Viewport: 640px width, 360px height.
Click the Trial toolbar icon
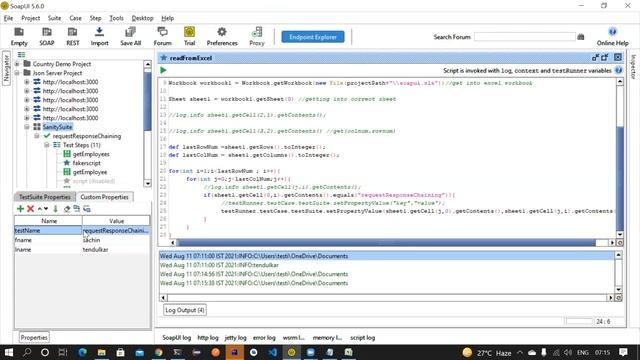(x=189, y=36)
